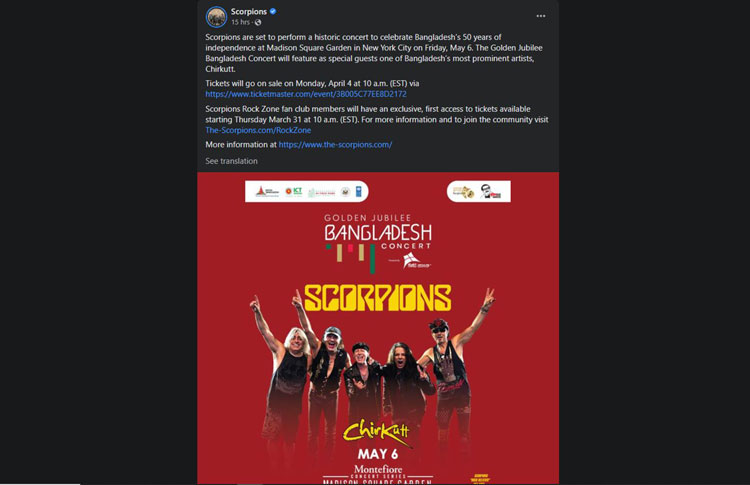Open the Ticketmaster event link
This screenshot has height=485, width=750.
(306, 94)
